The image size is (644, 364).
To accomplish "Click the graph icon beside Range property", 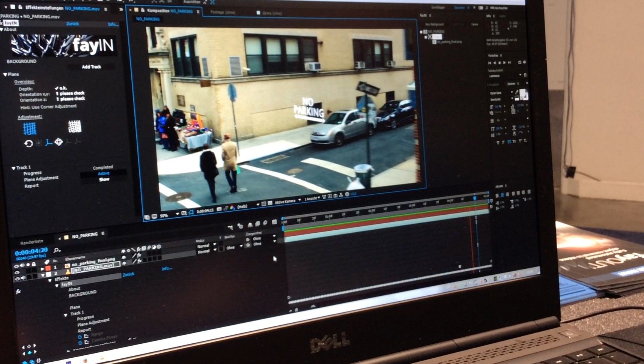I will pyautogui.click(x=86, y=336).
